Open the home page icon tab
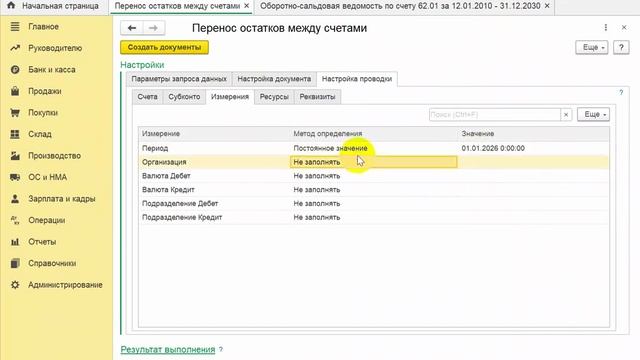The height and width of the screenshot is (360, 640). point(11,6)
